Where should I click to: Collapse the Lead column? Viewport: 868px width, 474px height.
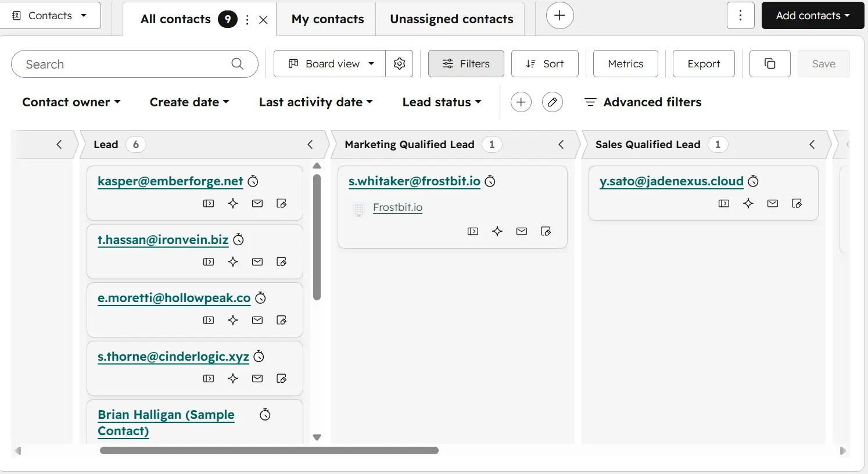(x=310, y=145)
